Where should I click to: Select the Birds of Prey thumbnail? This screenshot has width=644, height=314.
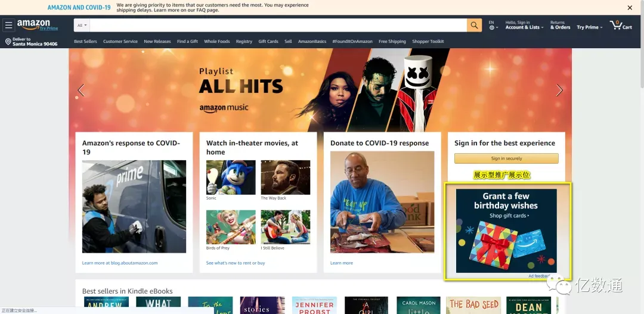click(231, 228)
